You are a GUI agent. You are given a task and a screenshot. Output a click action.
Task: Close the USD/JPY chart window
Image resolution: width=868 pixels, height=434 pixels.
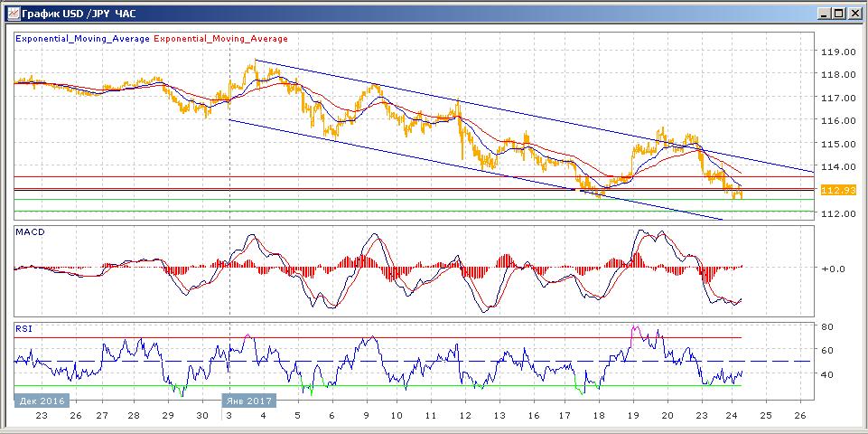click(854, 14)
